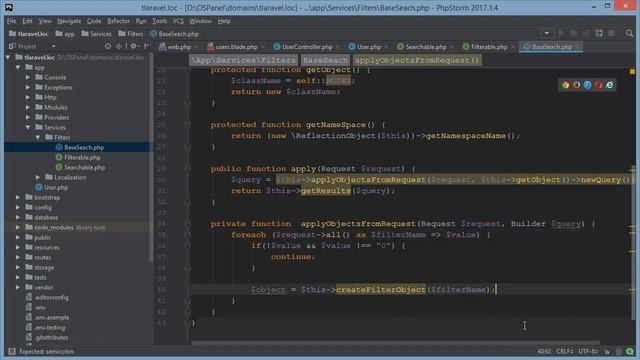Open Search Everywhere magnifier icon

(x=629, y=33)
